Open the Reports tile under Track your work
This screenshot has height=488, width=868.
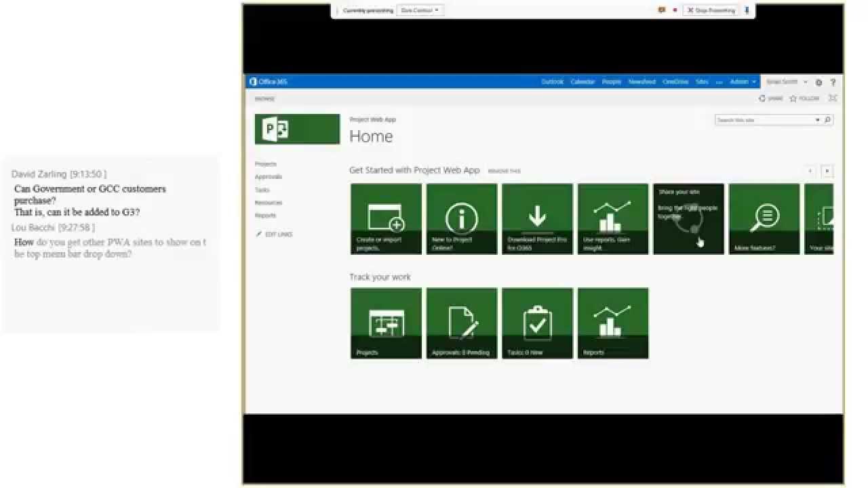click(613, 323)
